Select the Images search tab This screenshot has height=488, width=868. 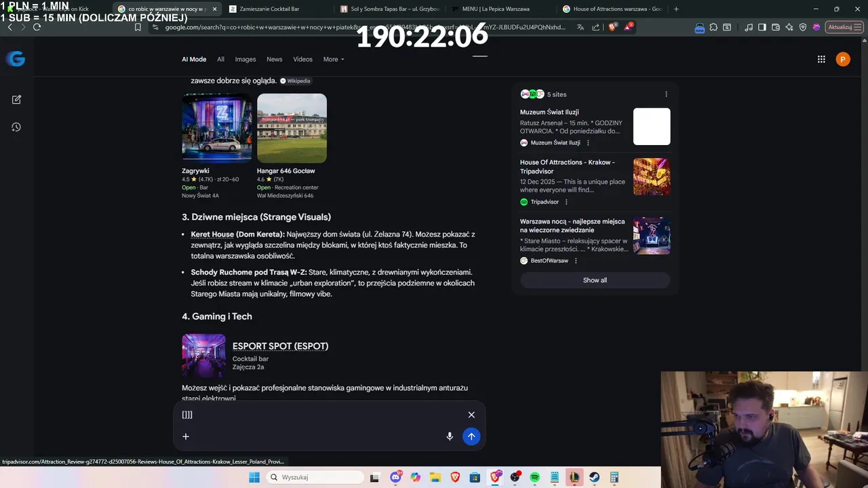[245, 60]
